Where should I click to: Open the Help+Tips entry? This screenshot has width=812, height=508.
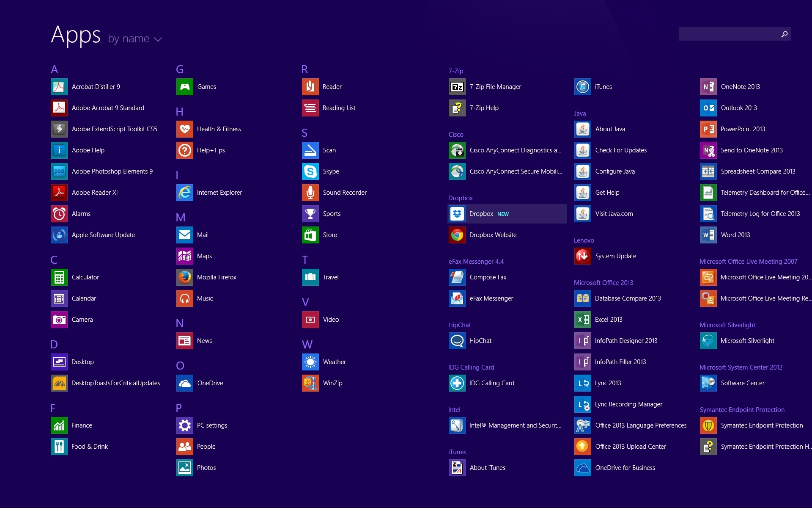point(201,150)
